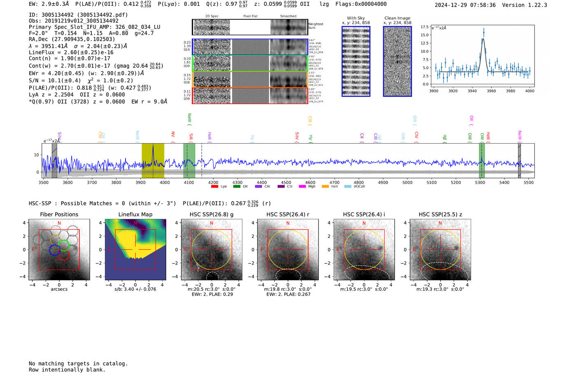Click the m:19.3 rc:3.0" caption under z image
Screen dimensions: 576x392
440,289
